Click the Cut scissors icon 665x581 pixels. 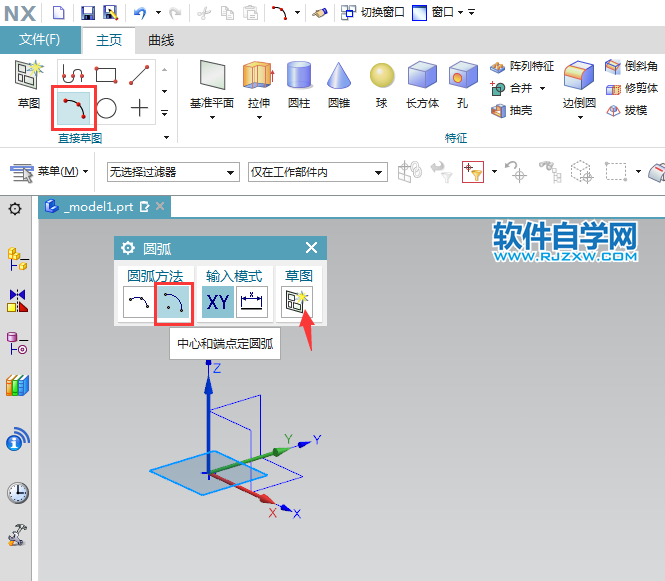pos(204,13)
